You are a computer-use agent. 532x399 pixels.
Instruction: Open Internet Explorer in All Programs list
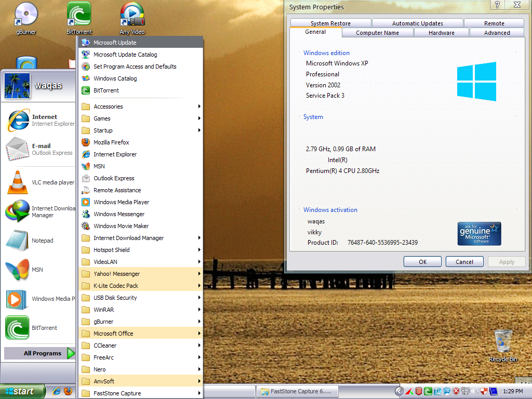pyautogui.click(x=141, y=154)
